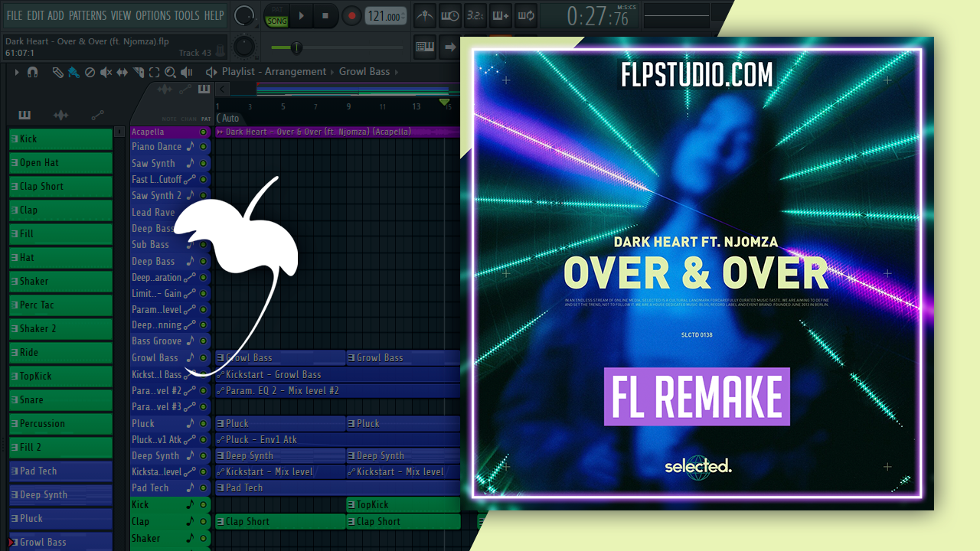Switch between PAT and SONG mode

(x=276, y=16)
